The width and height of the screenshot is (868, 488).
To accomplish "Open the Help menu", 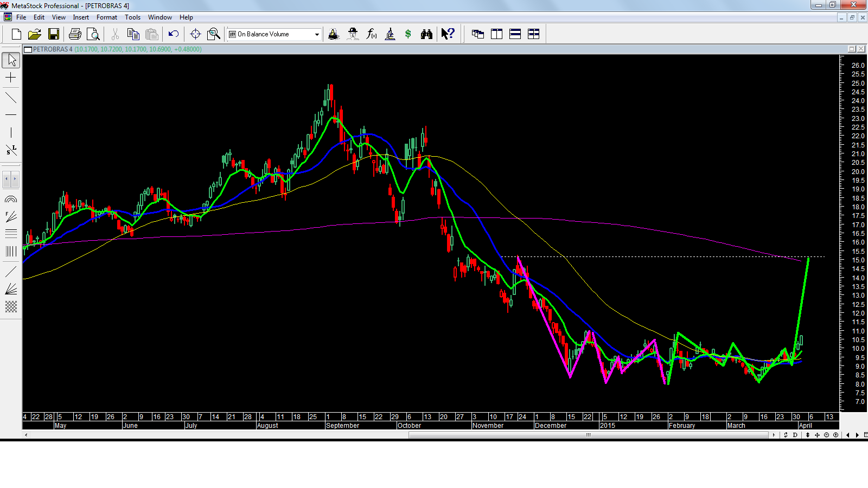I will [x=186, y=17].
